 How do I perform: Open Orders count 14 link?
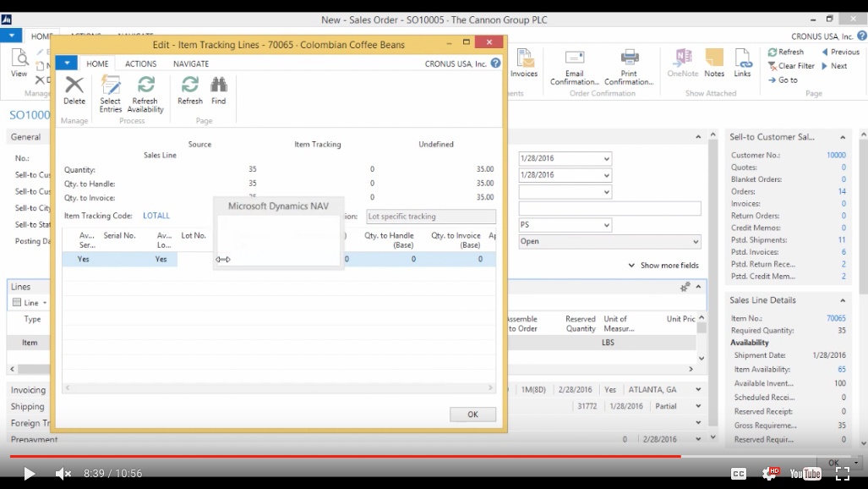point(842,191)
